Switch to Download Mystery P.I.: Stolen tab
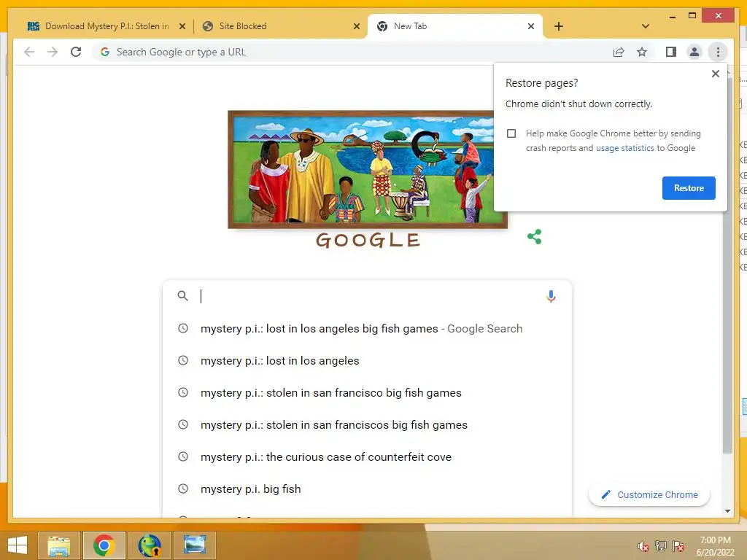The width and height of the screenshot is (747, 560). [107, 26]
